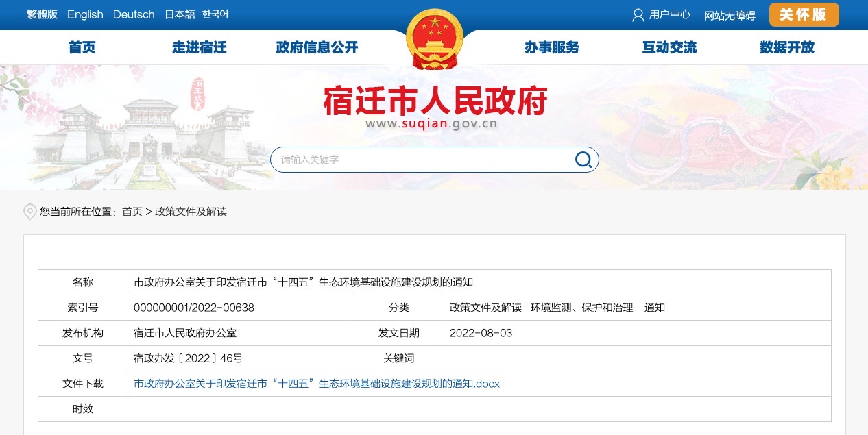Go to 首页 in main navigation
The height and width of the screenshot is (435, 868).
point(82,47)
